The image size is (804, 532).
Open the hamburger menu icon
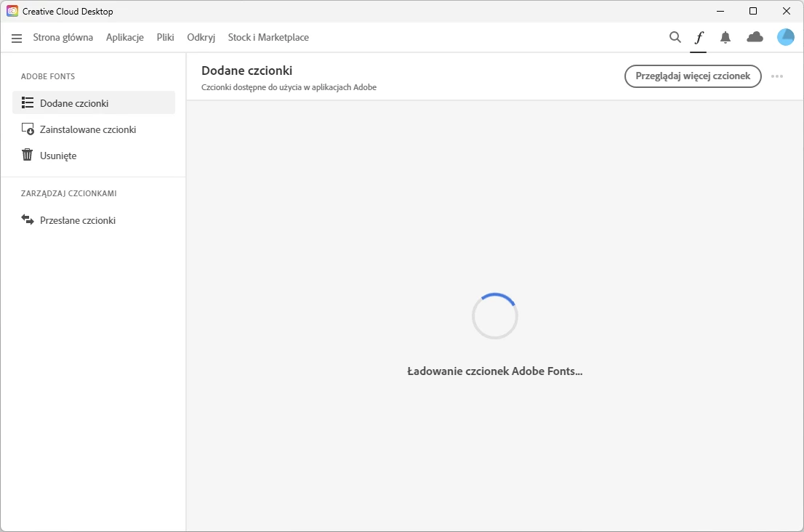pos(17,38)
